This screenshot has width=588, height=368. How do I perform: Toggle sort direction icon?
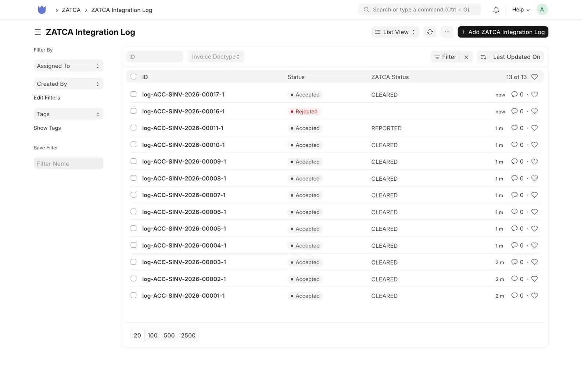click(483, 57)
